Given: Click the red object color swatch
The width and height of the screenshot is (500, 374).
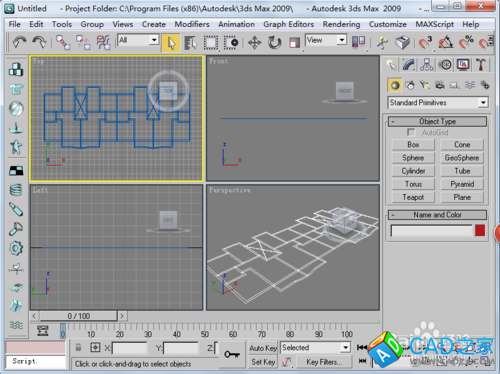Looking at the screenshot, I should [480, 230].
